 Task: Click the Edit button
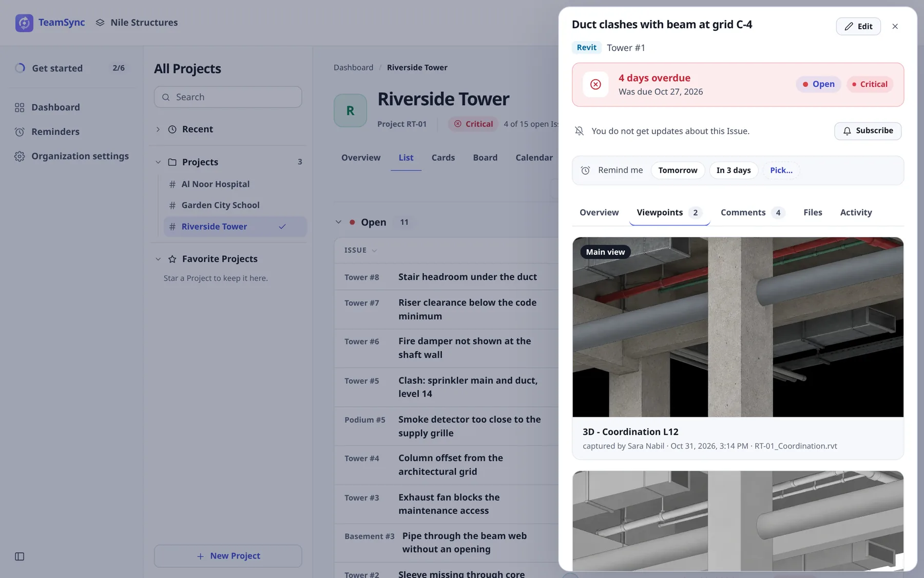tap(858, 26)
